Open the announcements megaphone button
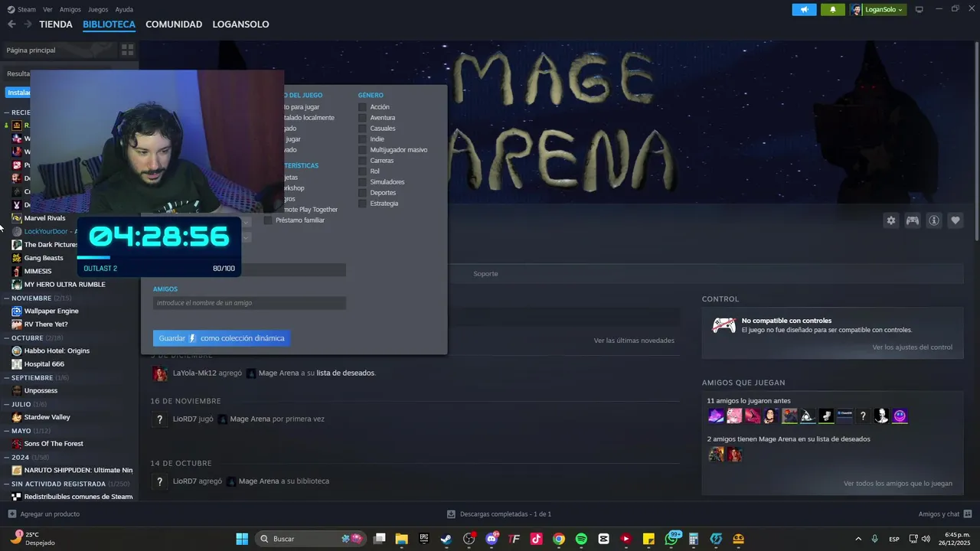 (804, 9)
